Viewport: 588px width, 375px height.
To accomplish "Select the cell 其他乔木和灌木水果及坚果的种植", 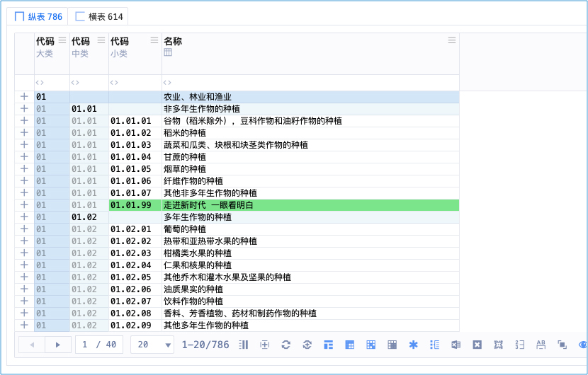I will [310, 277].
